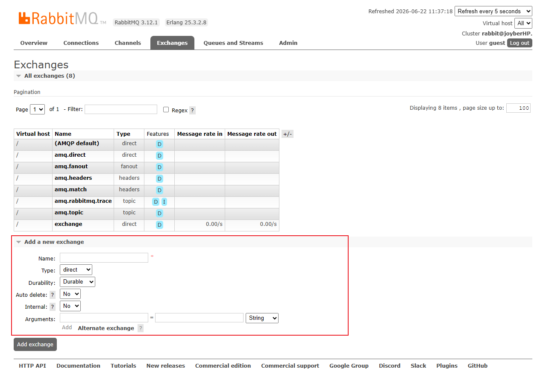This screenshot has width=546, height=392.
Task: Open the amq.headers exchange
Action: click(x=73, y=178)
